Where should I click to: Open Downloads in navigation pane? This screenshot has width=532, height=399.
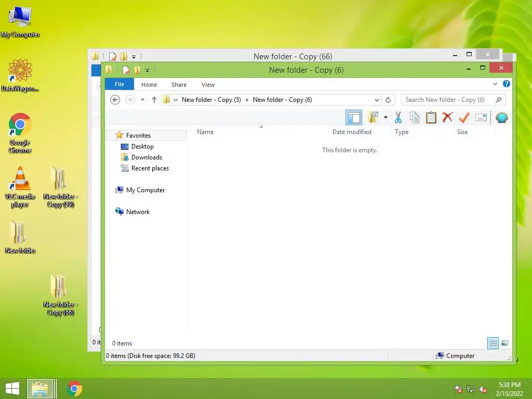147,157
